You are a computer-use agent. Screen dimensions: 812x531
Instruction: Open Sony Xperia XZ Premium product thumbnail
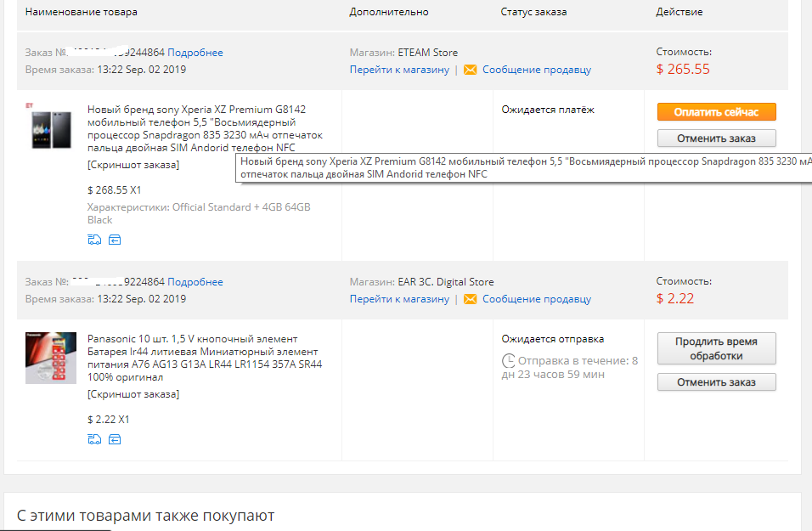click(51, 128)
